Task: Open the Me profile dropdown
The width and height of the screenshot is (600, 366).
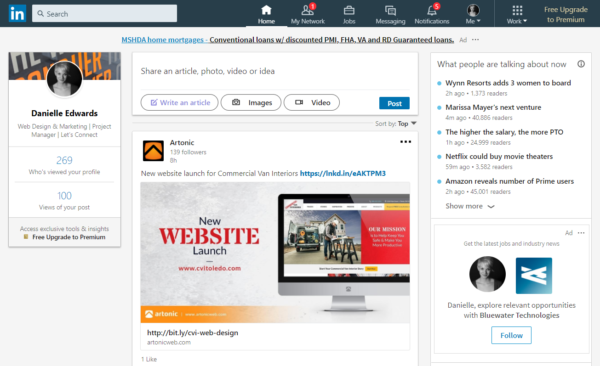Action: pyautogui.click(x=473, y=14)
